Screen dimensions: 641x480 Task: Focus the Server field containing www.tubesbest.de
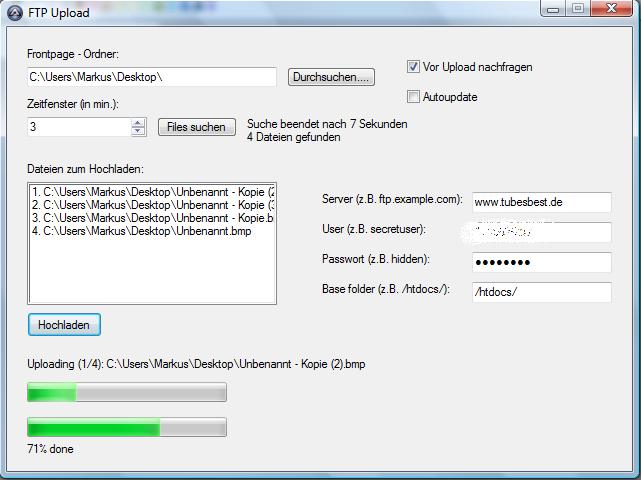(540, 202)
